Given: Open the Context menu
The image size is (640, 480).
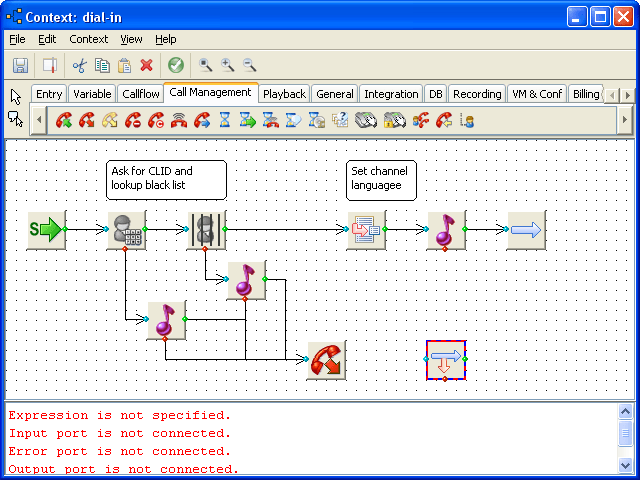Looking at the screenshot, I should click(89, 39).
